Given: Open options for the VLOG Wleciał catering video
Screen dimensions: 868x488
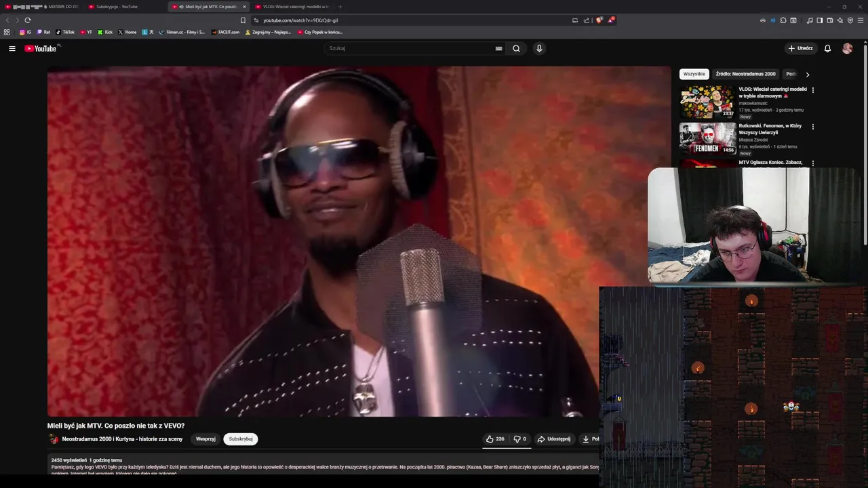Looking at the screenshot, I should pos(812,89).
